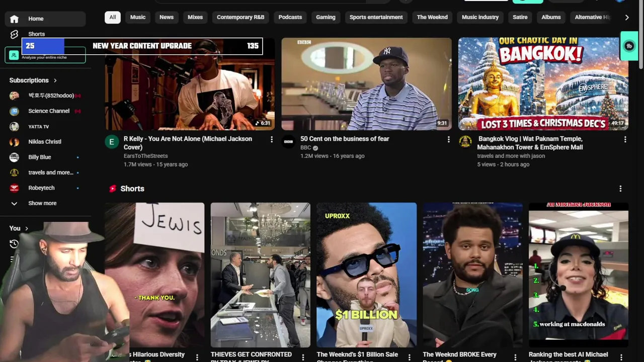
Task: Open the teal extension icon by the Bangkok thumbnail
Action: point(629,46)
